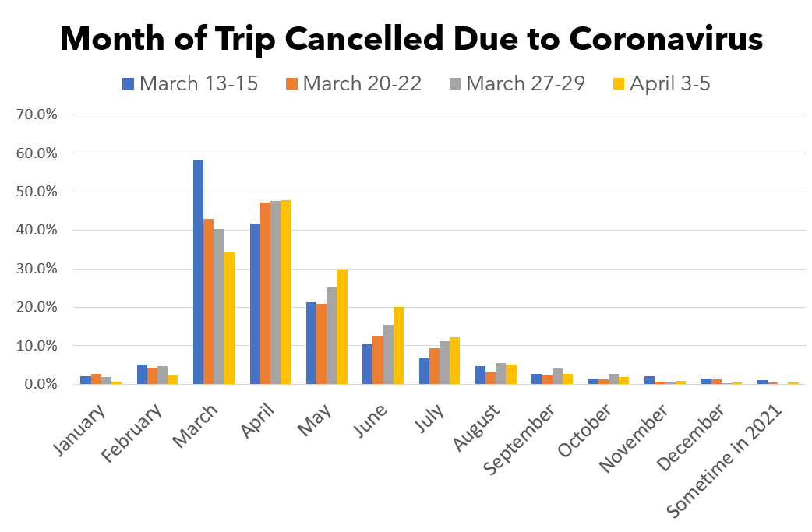The height and width of the screenshot is (532, 812).
Task: Click the orange March 20-22 legend swatch
Action: [x=291, y=84]
